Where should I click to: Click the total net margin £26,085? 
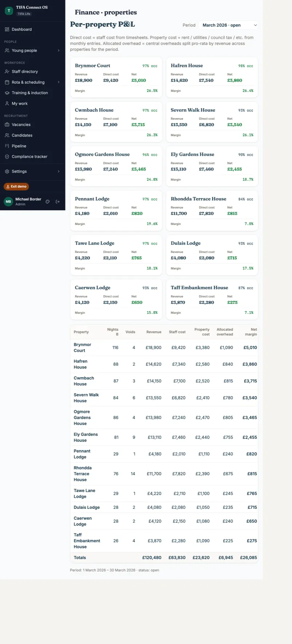248,558
